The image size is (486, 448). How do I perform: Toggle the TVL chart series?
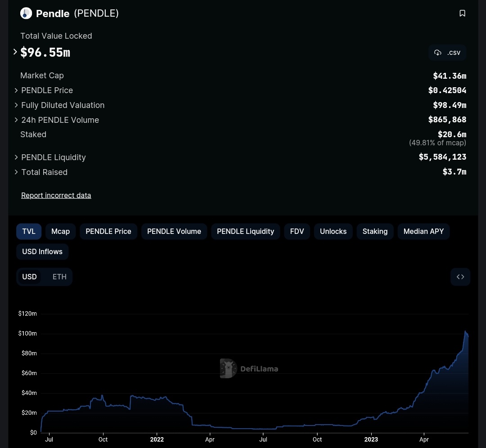pyautogui.click(x=29, y=232)
